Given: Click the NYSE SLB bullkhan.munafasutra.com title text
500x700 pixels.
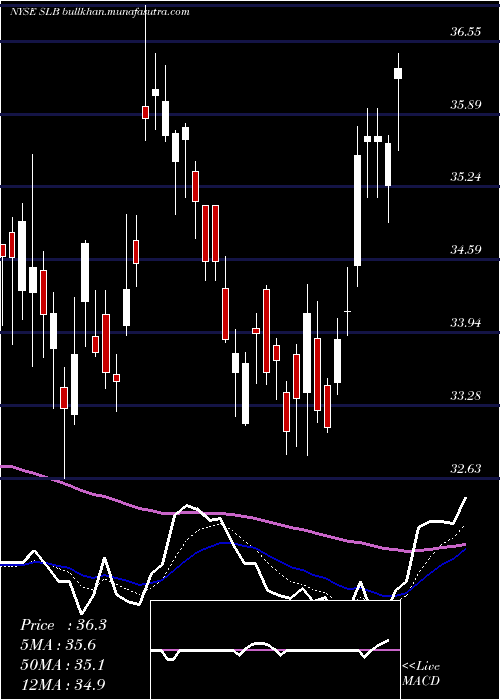Looking at the screenshot, I should pos(100,12).
